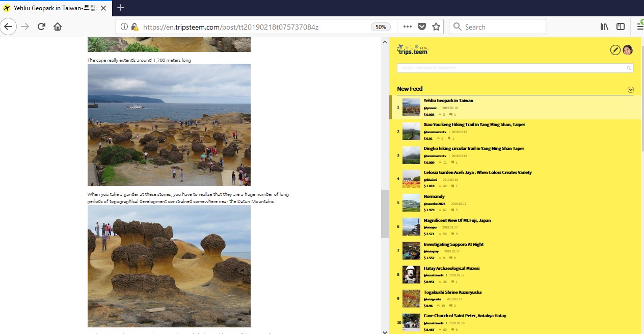Bookmark this page with the star
The width and height of the screenshot is (644, 334).
(436, 27)
